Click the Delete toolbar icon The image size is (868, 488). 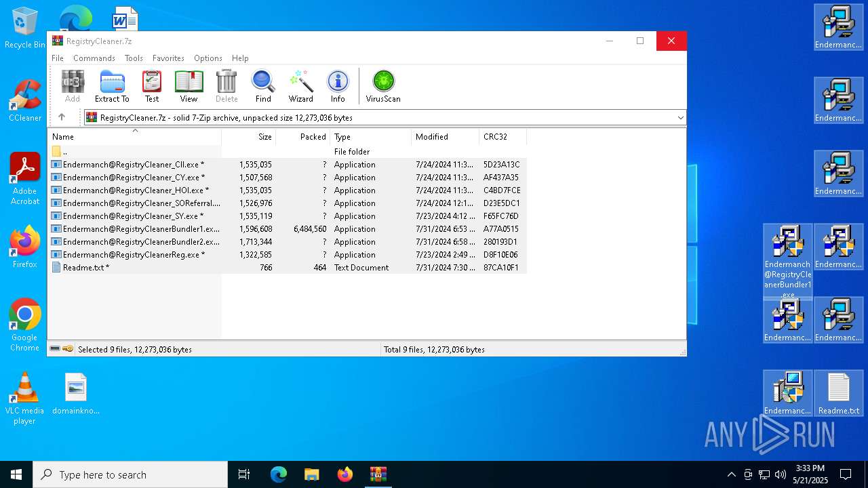tap(226, 86)
